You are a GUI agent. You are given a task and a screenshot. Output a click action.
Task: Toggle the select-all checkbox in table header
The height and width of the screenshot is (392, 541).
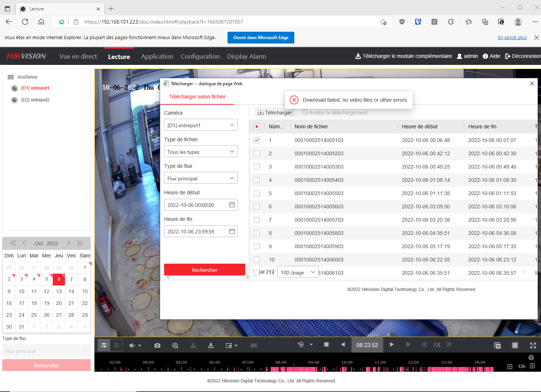pyautogui.click(x=257, y=126)
